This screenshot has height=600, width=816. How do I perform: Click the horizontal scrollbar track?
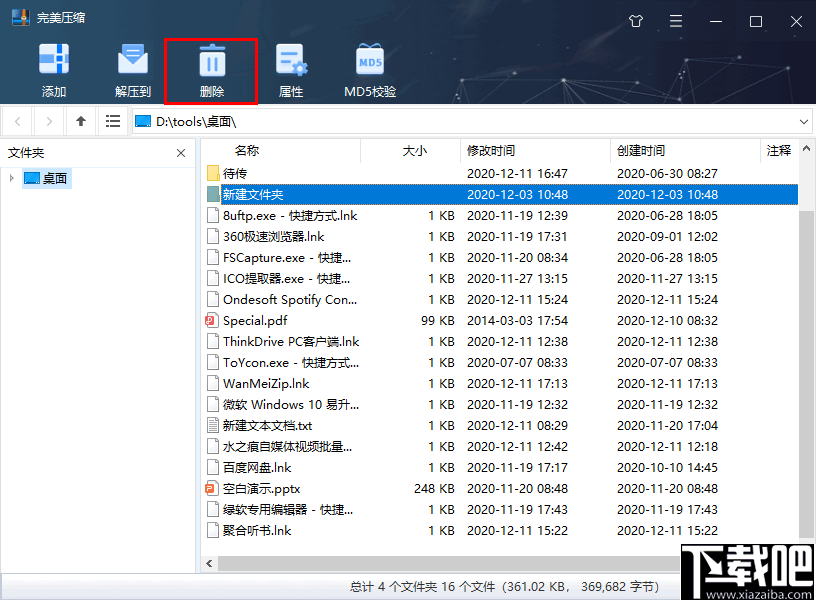tap(449, 563)
